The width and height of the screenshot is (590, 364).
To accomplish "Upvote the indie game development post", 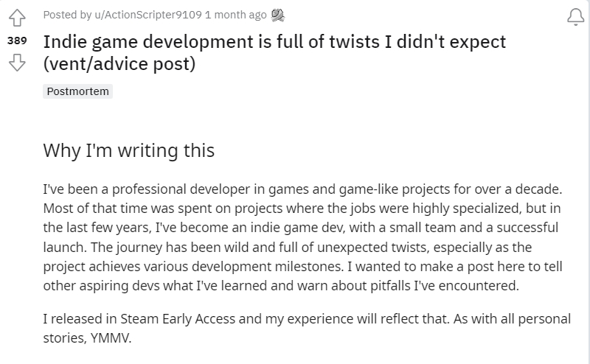I will pos(17,18).
